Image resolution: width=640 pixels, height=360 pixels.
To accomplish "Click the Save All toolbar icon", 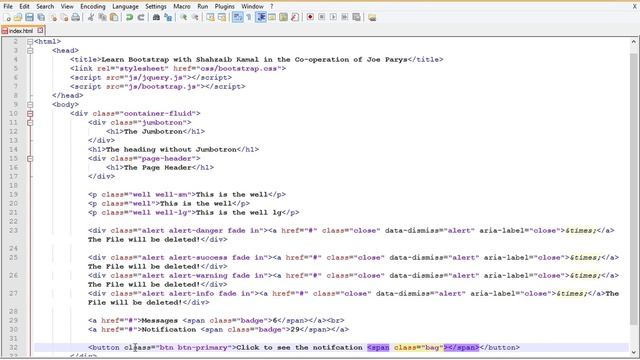I will pyautogui.click(x=41, y=17).
